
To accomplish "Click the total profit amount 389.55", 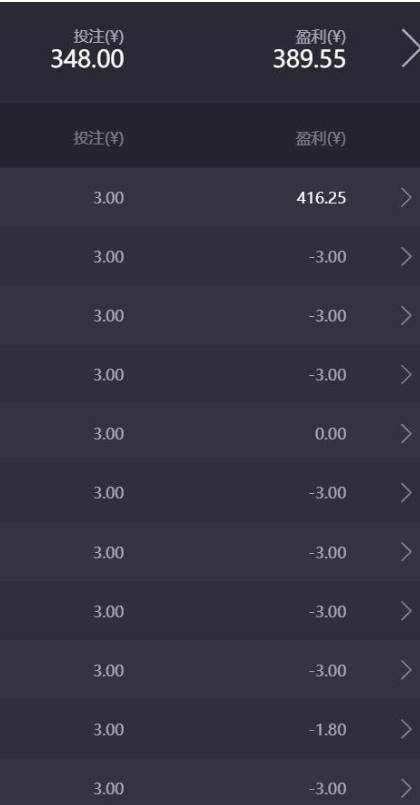I will click(x=309, y=59).
